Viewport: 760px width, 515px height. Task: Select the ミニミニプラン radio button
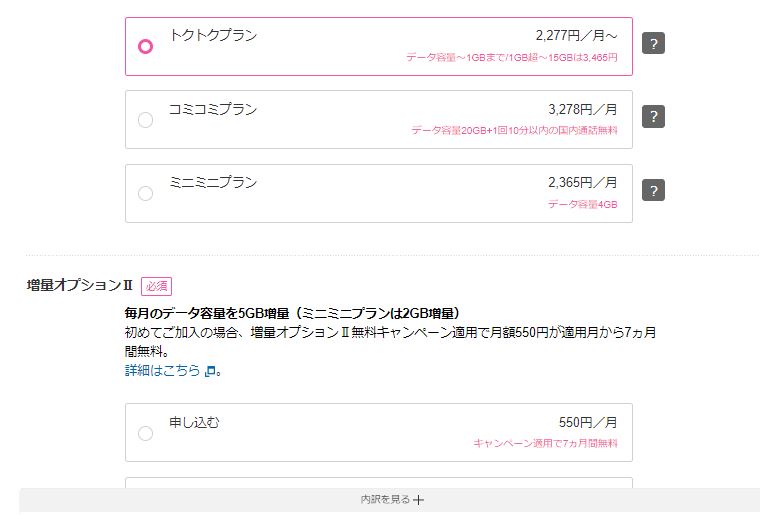[x=145, y=193]
